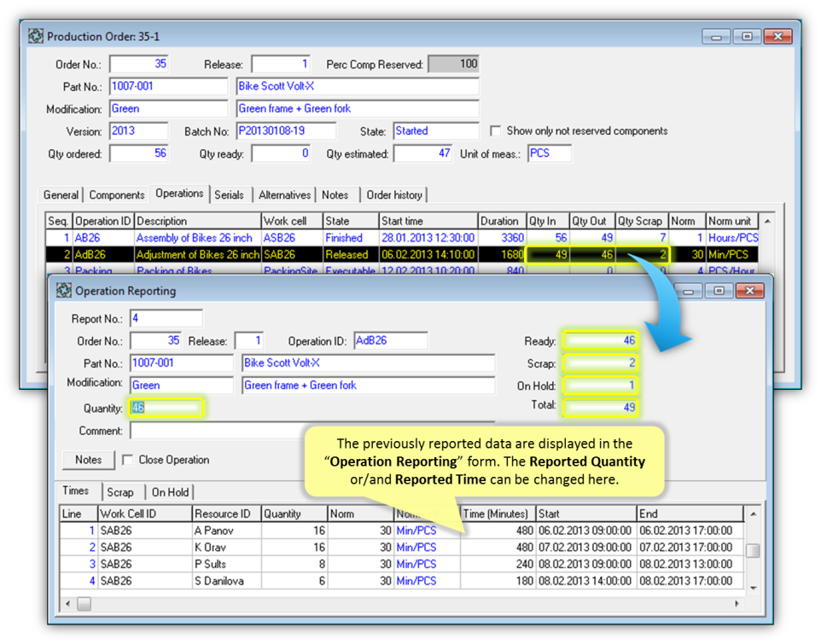Click the Times grid scroll up arrow

pyautogui.click(x=753, y=514)
